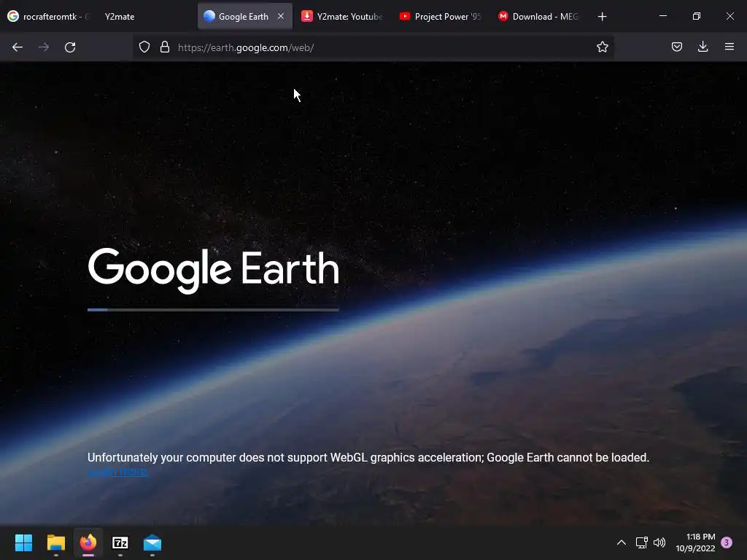Go back to the previous page
The width and height of the screenshot is (747, 560).
click(x=18, y=47)
